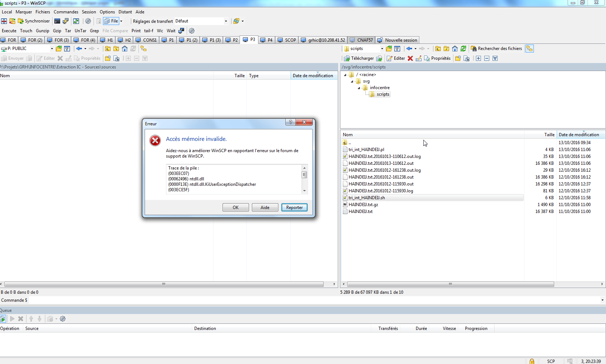
Task: Click the Télécharger download icon
Action: pyautogui.click(x=361, y=58)
